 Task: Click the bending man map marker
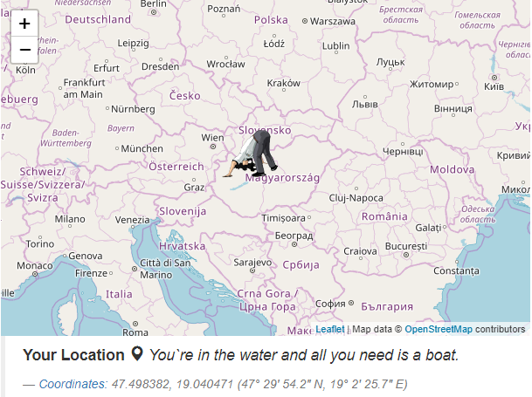pos(254,154)
